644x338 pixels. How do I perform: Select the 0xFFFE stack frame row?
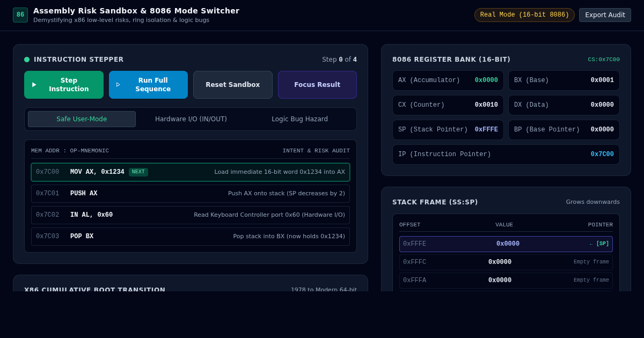[506, 244]
